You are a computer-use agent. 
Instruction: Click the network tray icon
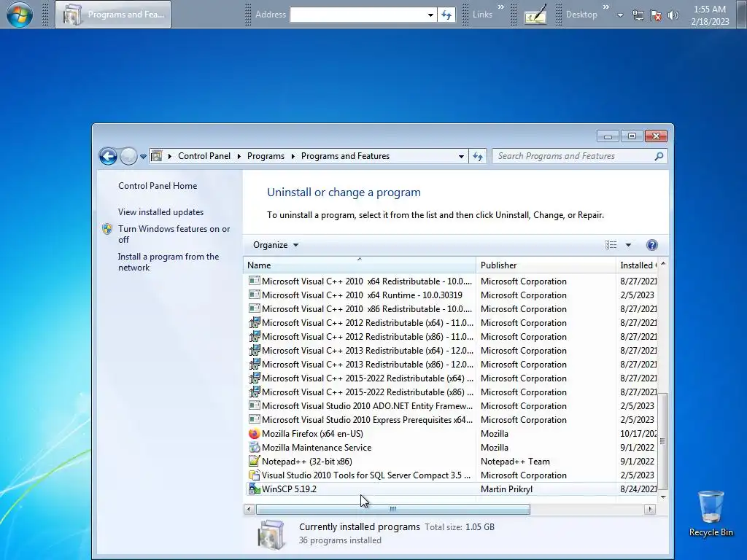tap(638, 15)
